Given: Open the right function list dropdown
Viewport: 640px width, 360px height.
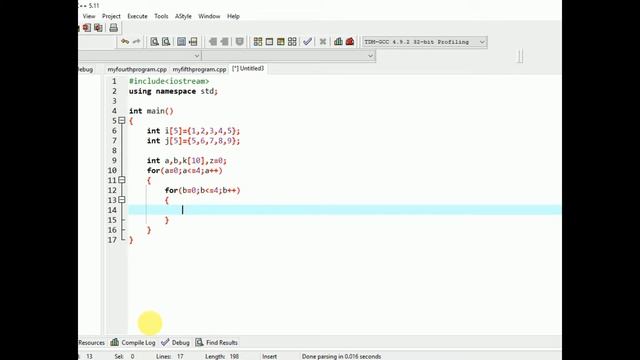Looking at the screenshot, I should (370, 56).
